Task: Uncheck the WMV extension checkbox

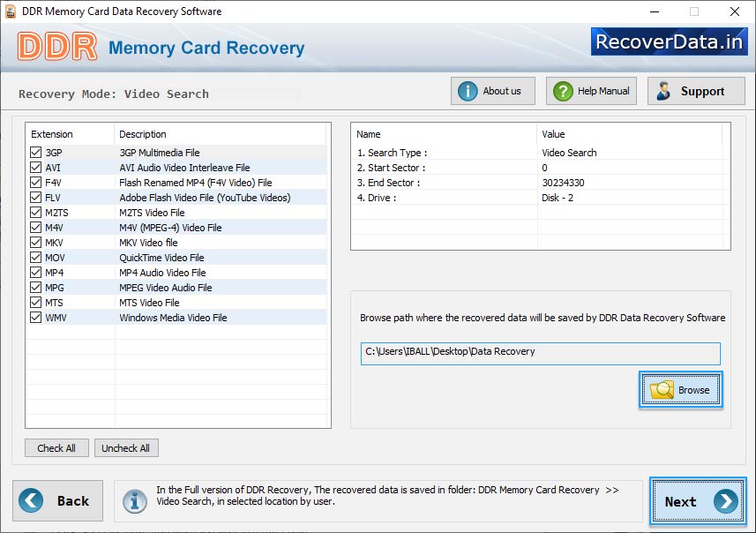Action: tap(35, 317)
